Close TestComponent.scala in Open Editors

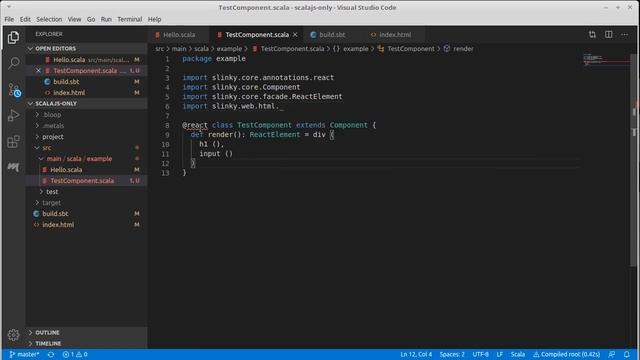(x=38, y=71)
